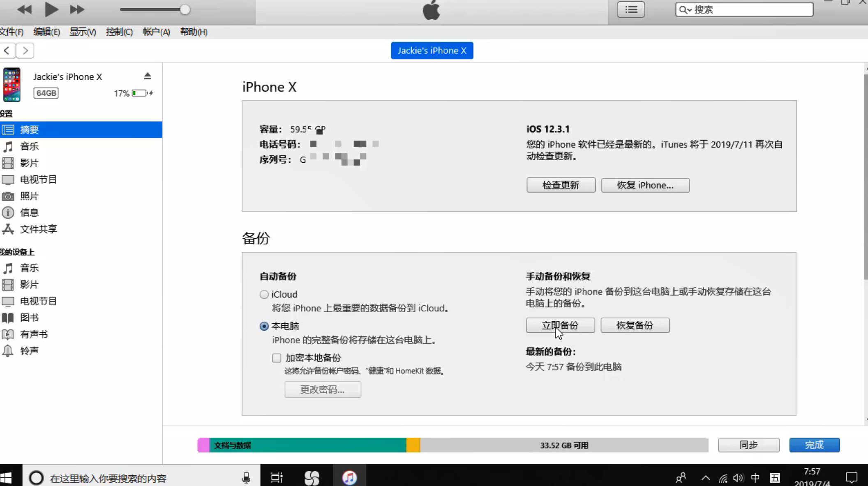
Task: Click the volume slider knob
Action: pos(185,10)
